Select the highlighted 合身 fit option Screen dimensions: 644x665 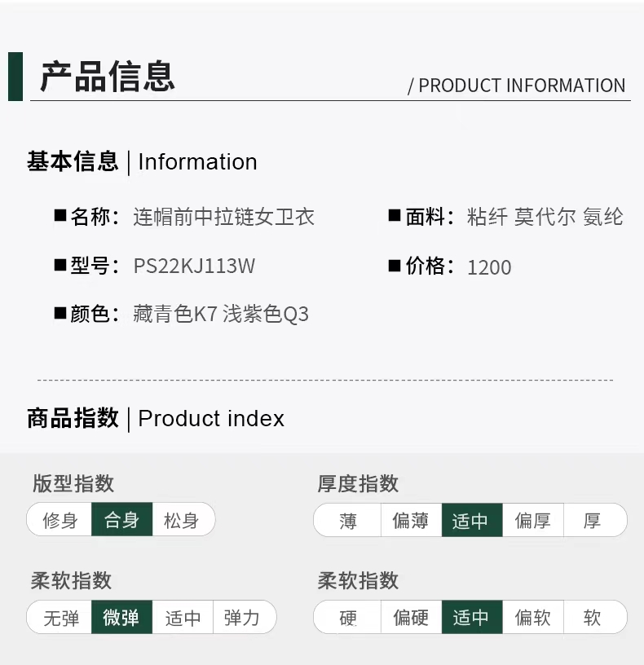(x=122, y=520)
